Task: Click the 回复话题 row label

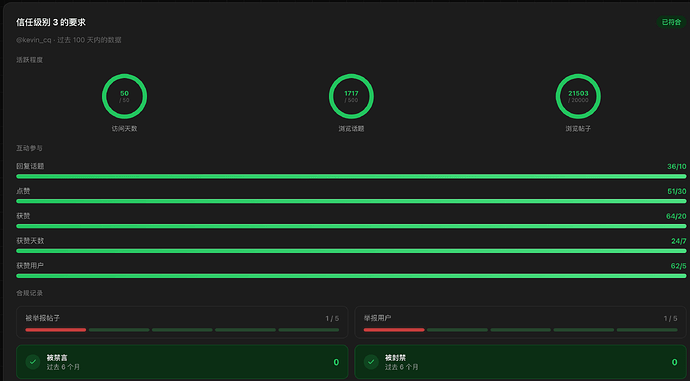Action: coord(30,166)
